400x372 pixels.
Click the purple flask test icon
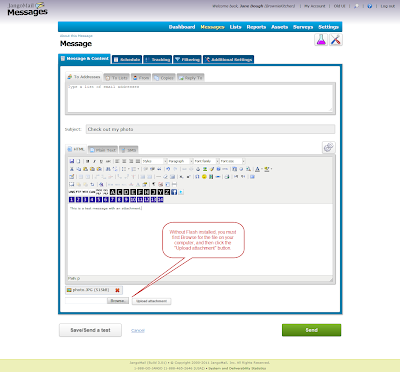(x=321, y=40)
